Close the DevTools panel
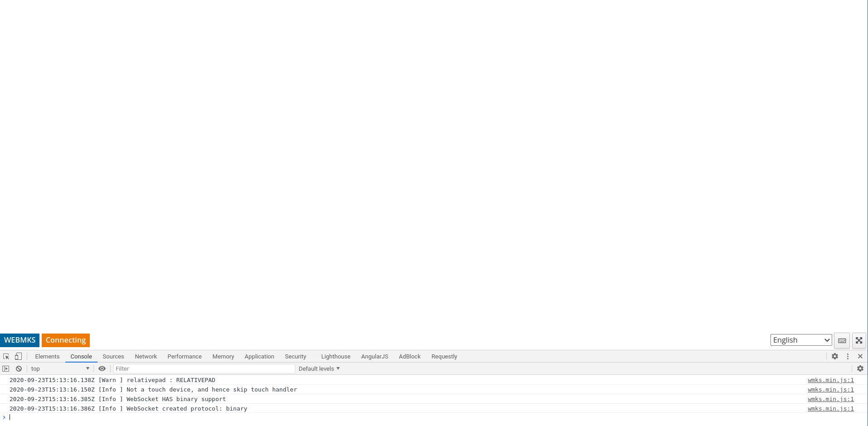Screen dimensions: 868x426 coord(860,357)
